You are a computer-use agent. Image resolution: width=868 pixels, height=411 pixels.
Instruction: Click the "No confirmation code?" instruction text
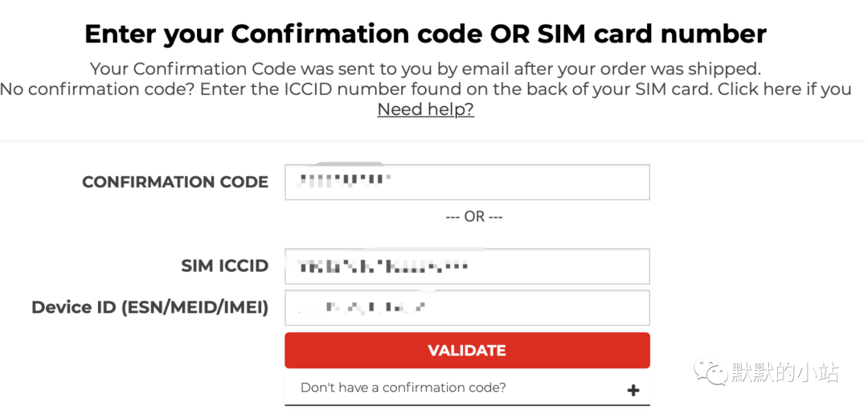point(97,89)
